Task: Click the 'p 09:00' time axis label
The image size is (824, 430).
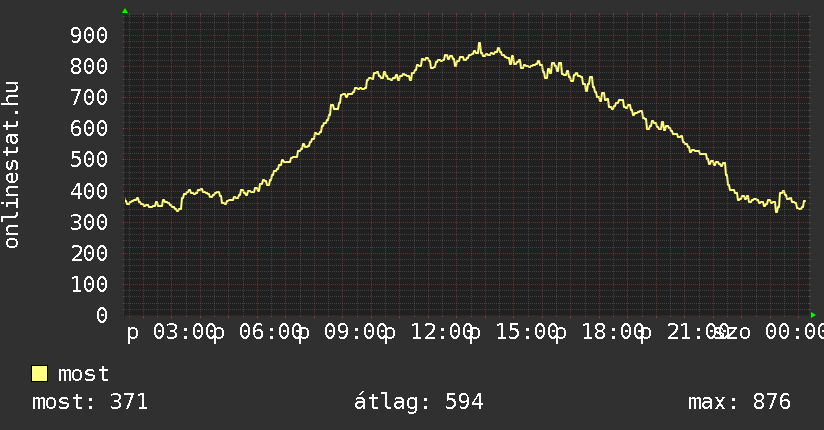Action: pyautogui.click(x=342, y=332)
